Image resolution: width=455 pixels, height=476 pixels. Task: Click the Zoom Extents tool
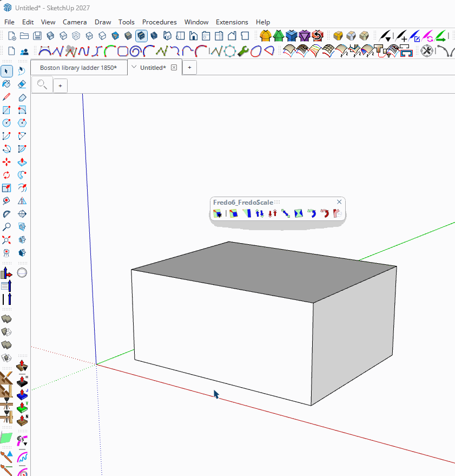[x=6, y=240]
